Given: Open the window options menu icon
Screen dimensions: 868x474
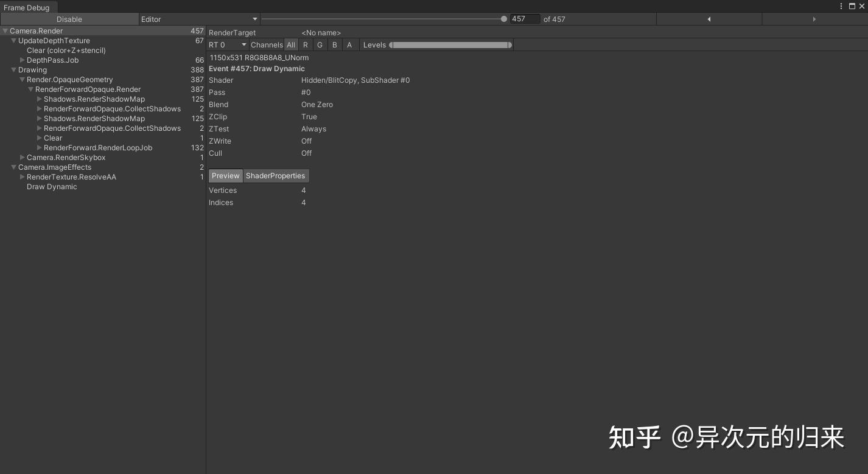Looking at the screenshot, I should tap(841, 6).
